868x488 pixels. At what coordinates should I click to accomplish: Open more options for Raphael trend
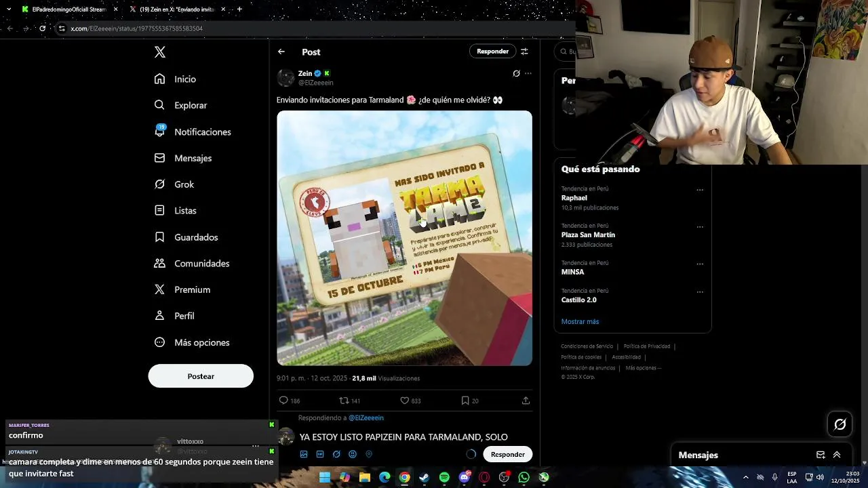[x=700, y=190]
